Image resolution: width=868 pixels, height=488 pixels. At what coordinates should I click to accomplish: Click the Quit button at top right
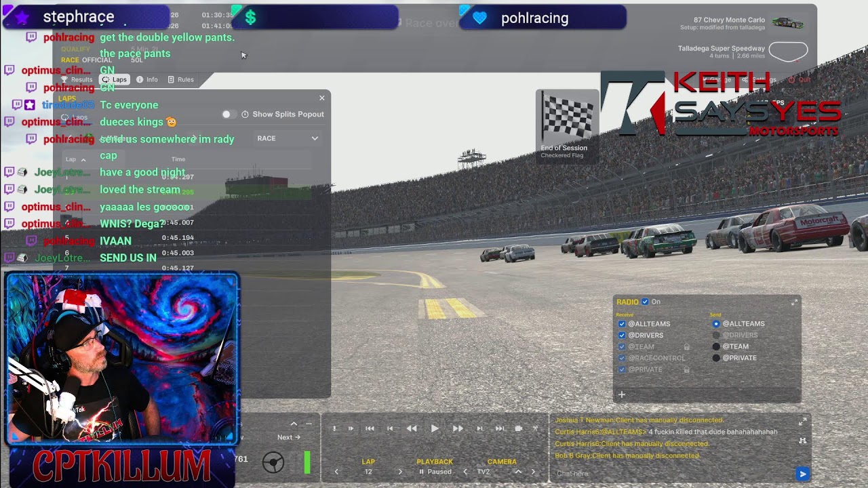(x=800, y=79)
